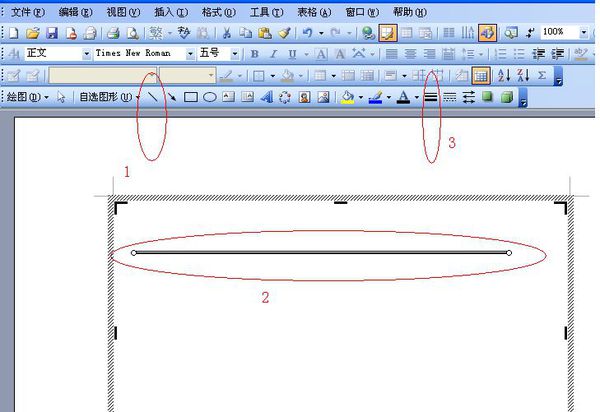Click the Print icon
Viewport: 600px width, 412px height.
[113, 33]
